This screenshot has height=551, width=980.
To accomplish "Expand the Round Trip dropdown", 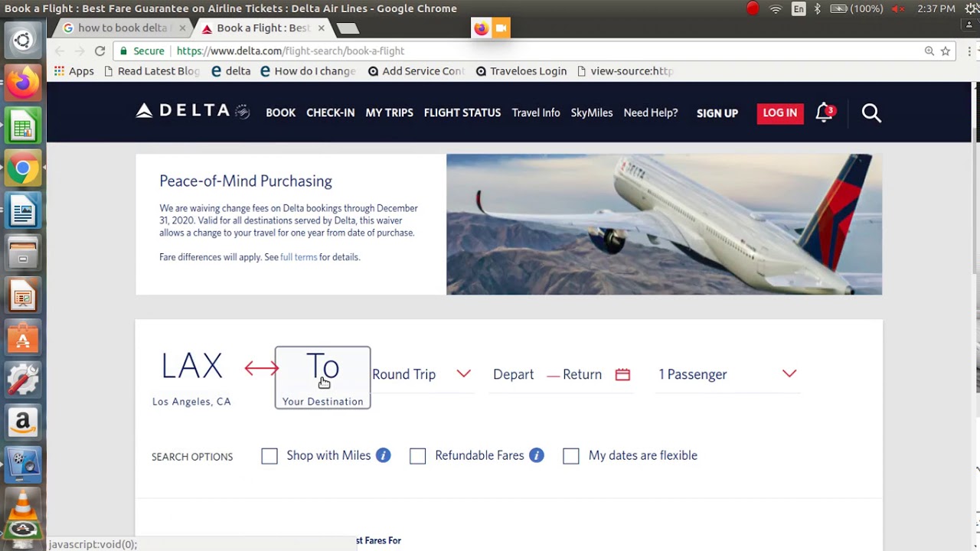I will coord(421,374).
